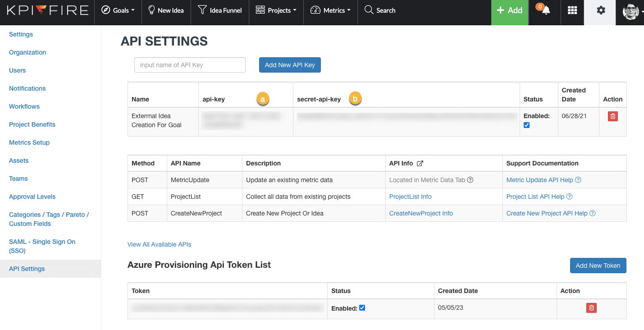Open the Assets sidebar link
The height and width of the screenshot is (330, 644).
(18, 160)
